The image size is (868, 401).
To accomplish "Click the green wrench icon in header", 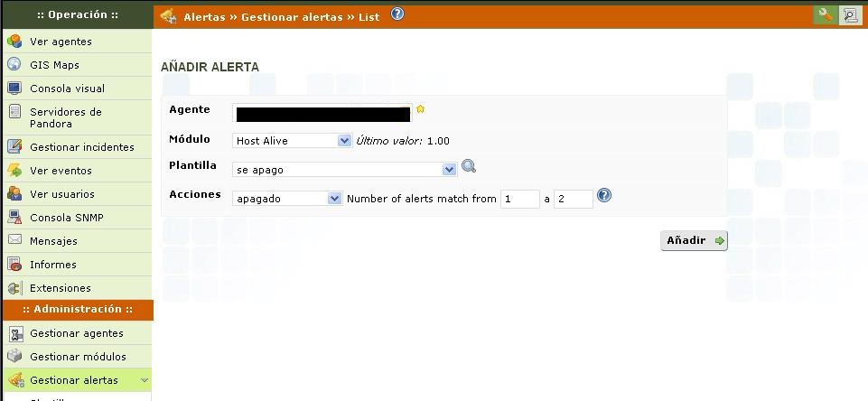I will [x=825, y=14].
